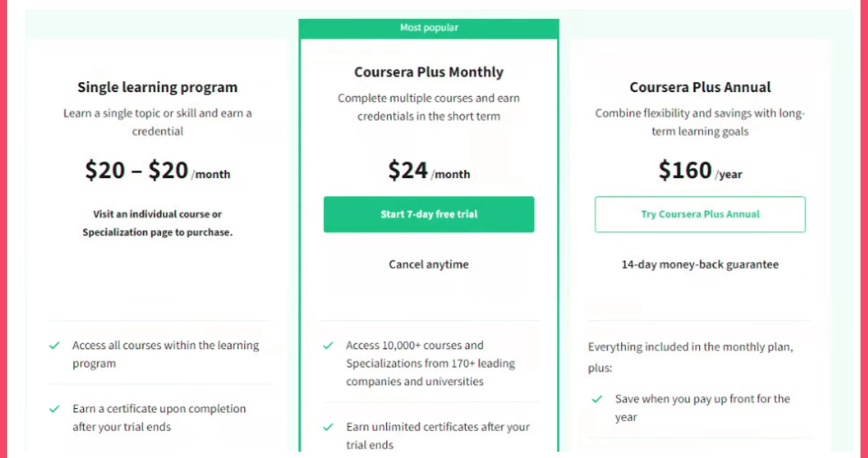Click the "Cancel anytime" text
Viewport: 868px width, 458px height.
(x=429, y=265)
